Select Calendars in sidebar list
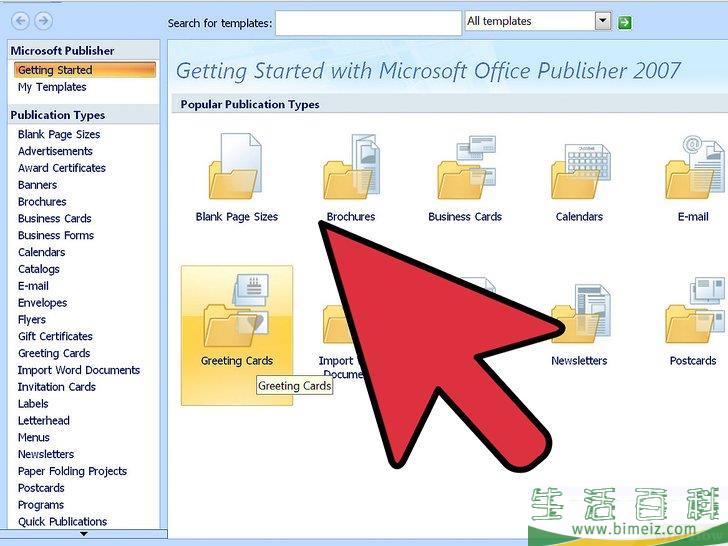 [41, 252]
